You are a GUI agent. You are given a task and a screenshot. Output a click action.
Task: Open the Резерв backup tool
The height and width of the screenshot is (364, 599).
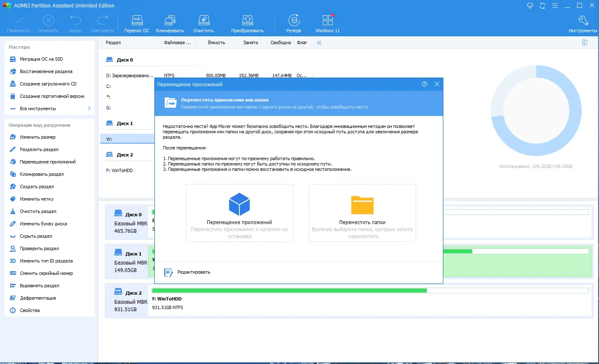(294, 24)
